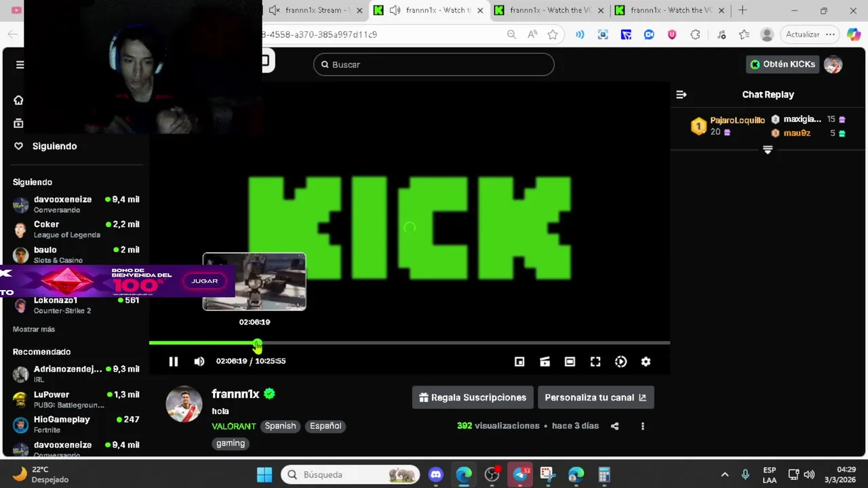This screenshot has height=488, width=868.
Task: Share the video using the share icon
Action: tap(614, 426)
